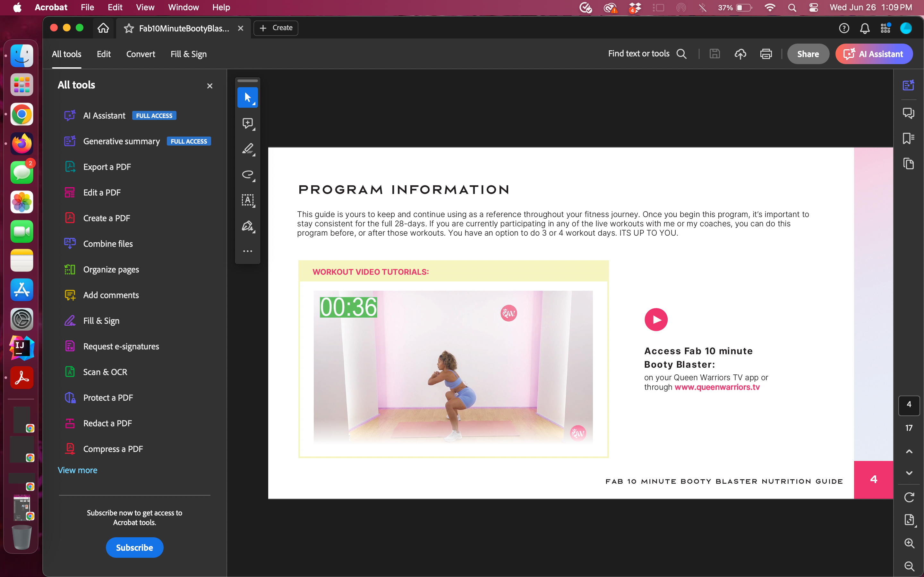Zoom in using magnifier plus icon
The image size is (924, 577).
909,543
